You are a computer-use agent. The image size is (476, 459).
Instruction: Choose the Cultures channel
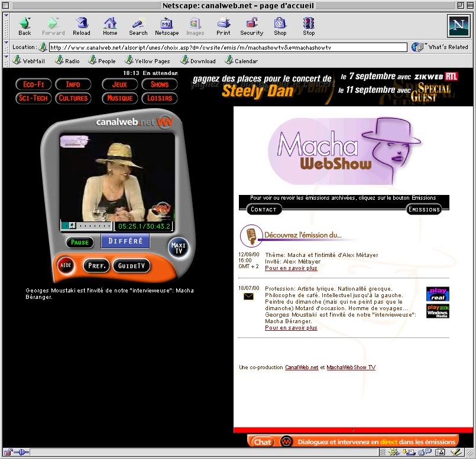73,98
